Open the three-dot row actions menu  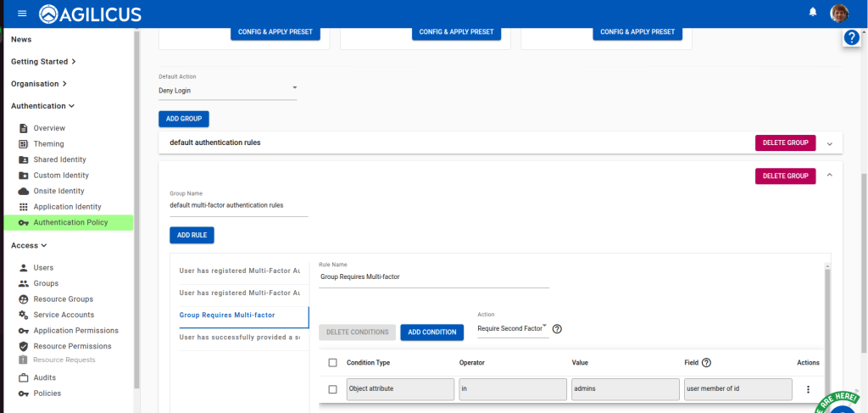click(x=808, y=389)
